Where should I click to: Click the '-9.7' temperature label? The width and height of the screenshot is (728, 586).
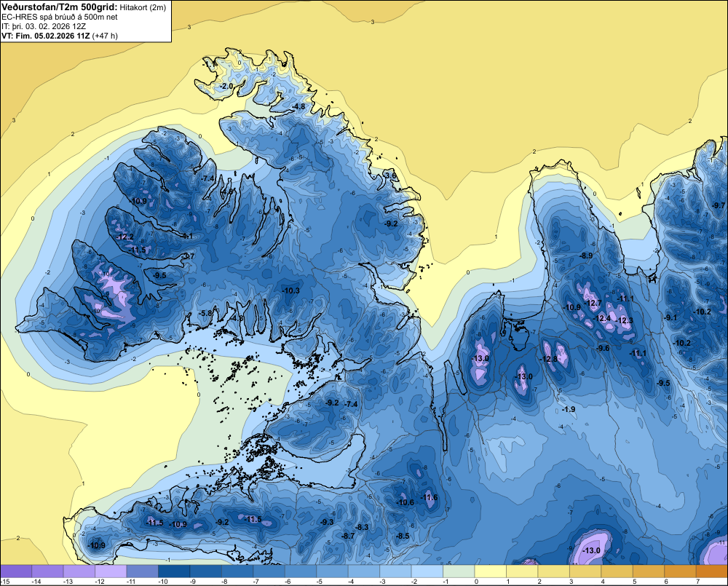pyautogui.click(x=719, y=205)
